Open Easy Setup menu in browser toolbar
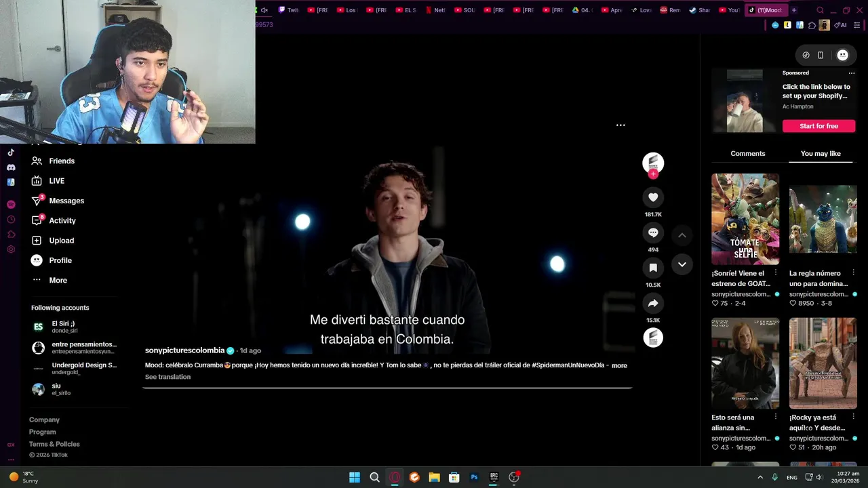The width and height of the screenshot is (868, 488). 858,25
